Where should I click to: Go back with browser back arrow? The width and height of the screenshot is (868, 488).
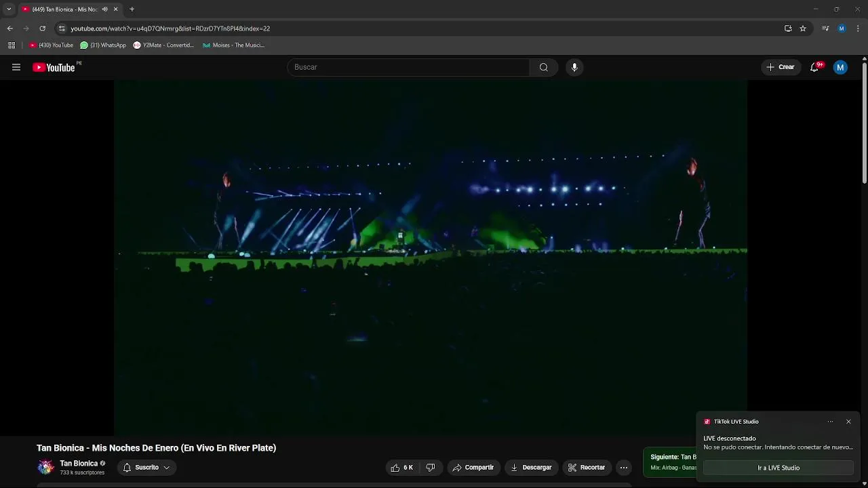pos(10,28)
